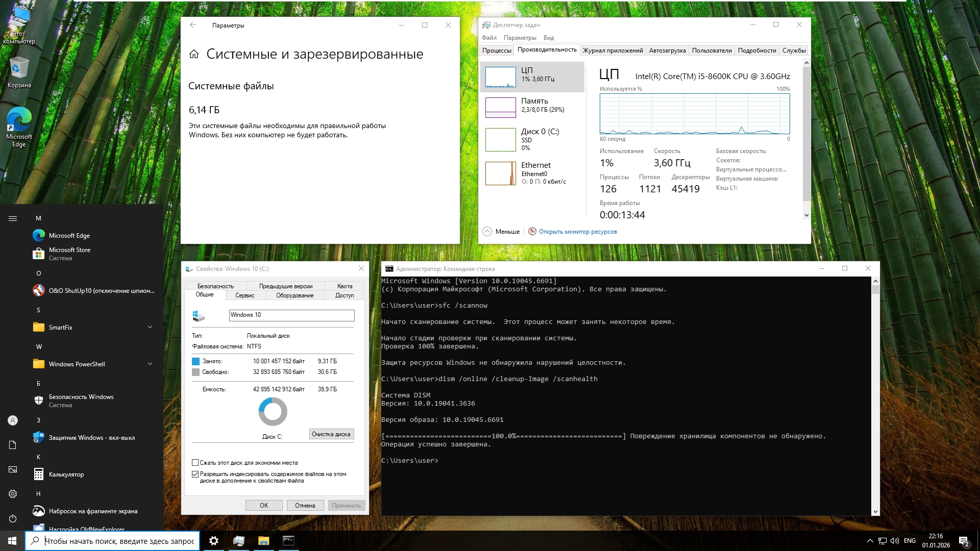Image resolution: width=980 pixels, height=551 pixels.
Task: Switch to the Processes tab
Action: tap(496, 51)
